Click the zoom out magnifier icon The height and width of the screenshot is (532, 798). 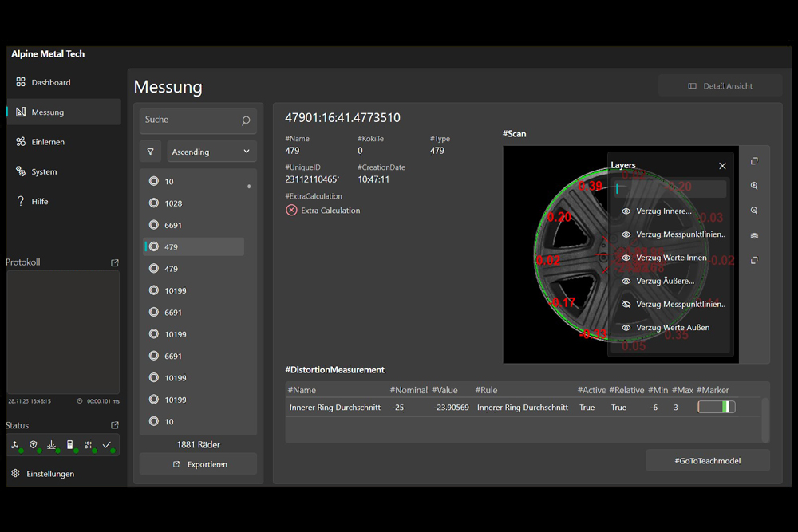click(754, 211)
